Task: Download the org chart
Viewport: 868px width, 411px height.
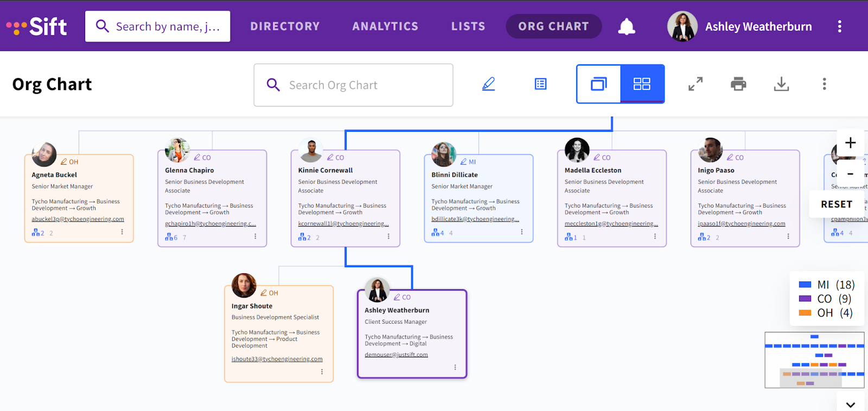Action: coord(781,84)
